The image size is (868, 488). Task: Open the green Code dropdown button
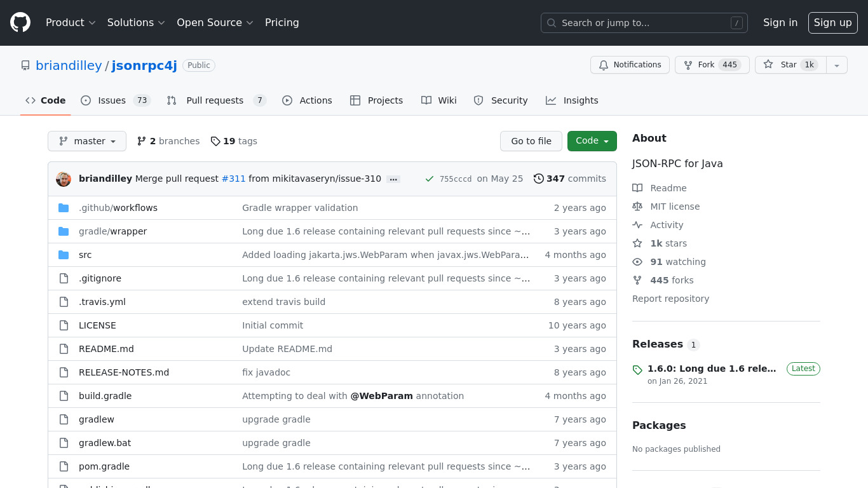[592, 141]
